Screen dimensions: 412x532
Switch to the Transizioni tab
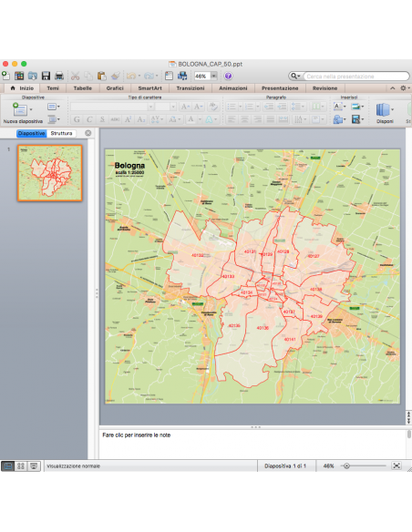click(x=191, y=88)
